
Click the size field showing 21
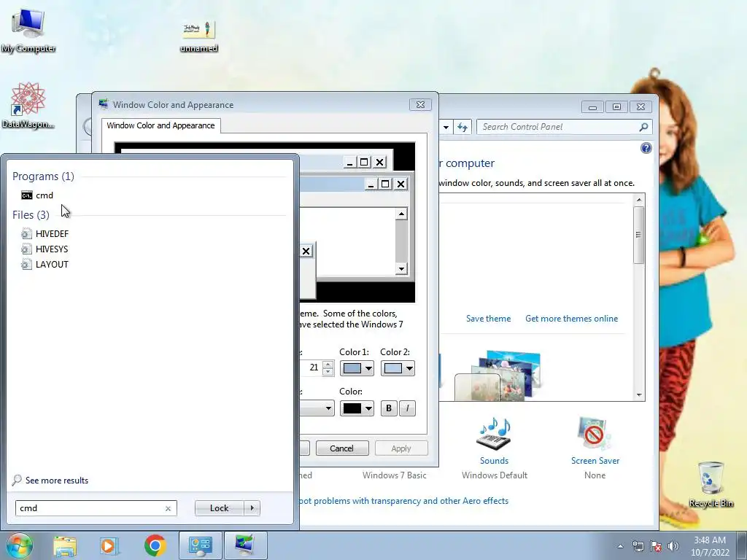[x=311, y=367]
